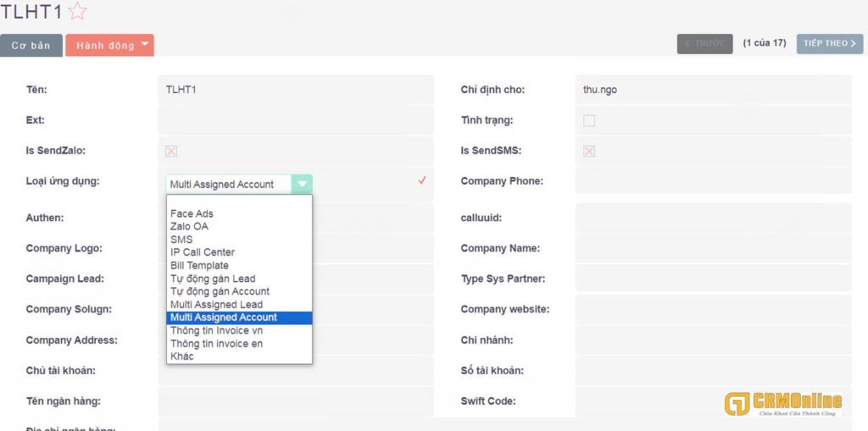Pick Bill Template from the dropdown list

199,265
